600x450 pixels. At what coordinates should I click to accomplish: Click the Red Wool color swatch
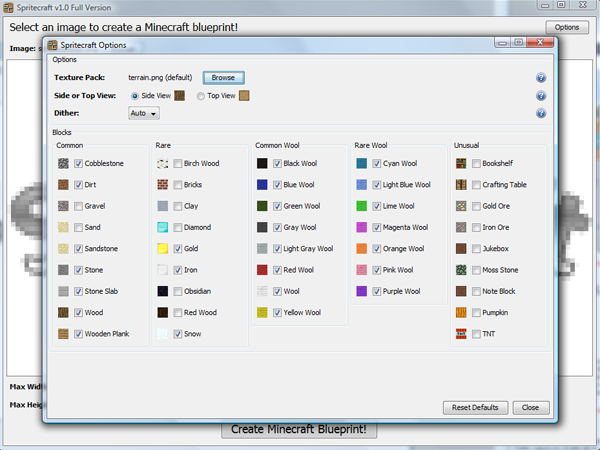(262, 270)
